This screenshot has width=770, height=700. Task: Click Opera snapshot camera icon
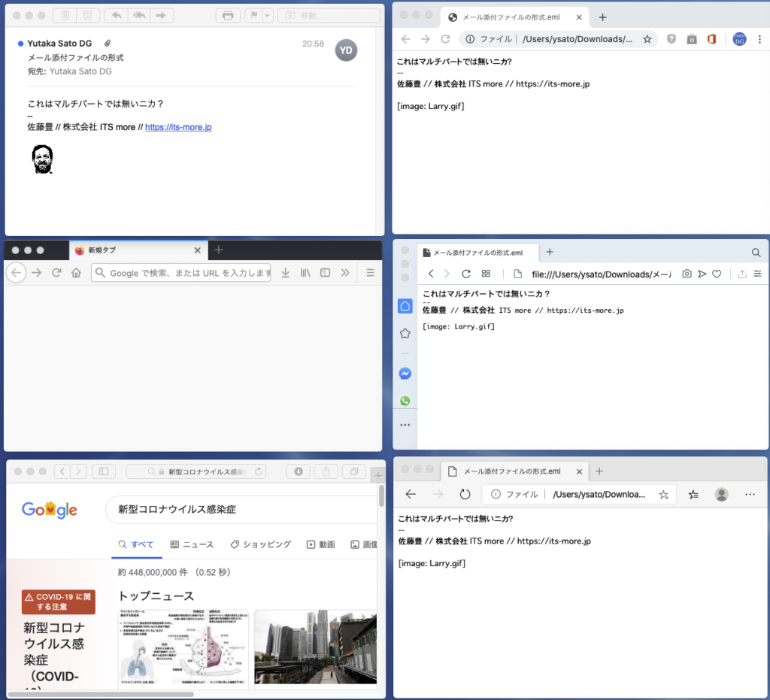coord(687,274)
